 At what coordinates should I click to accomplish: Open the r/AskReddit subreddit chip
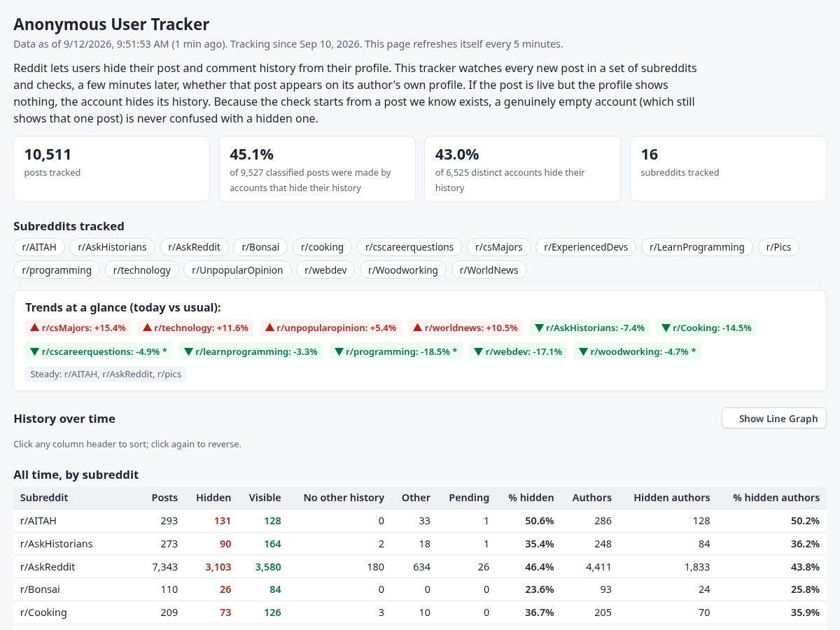[x=194, y=247]
